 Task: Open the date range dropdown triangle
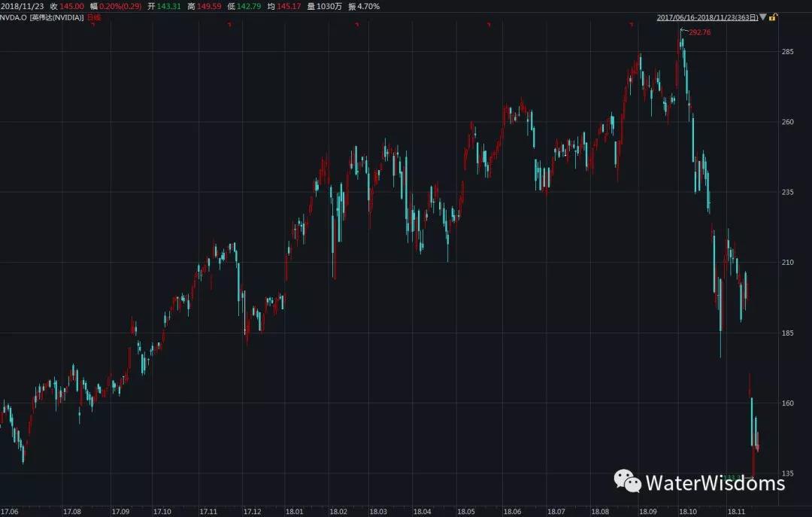click(763, 17)
